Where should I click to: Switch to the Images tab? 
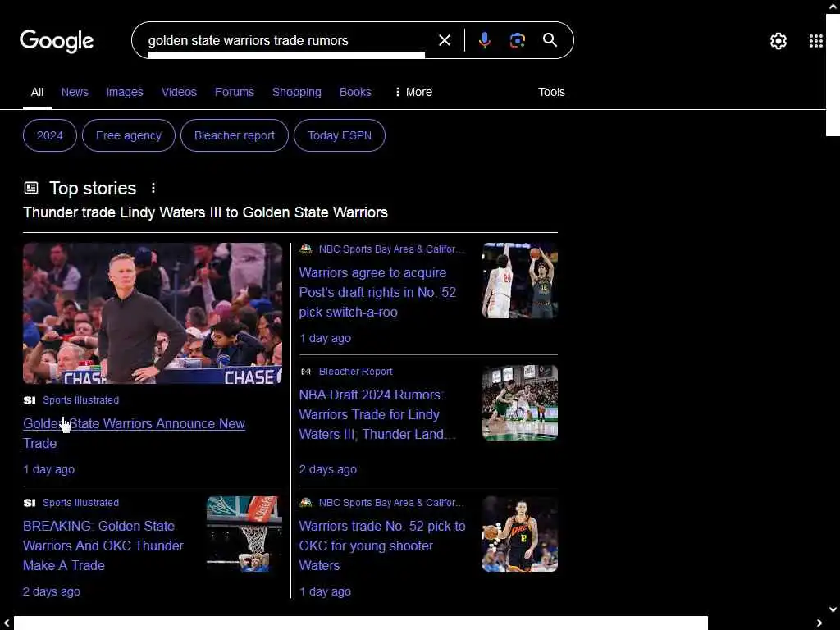125,92
